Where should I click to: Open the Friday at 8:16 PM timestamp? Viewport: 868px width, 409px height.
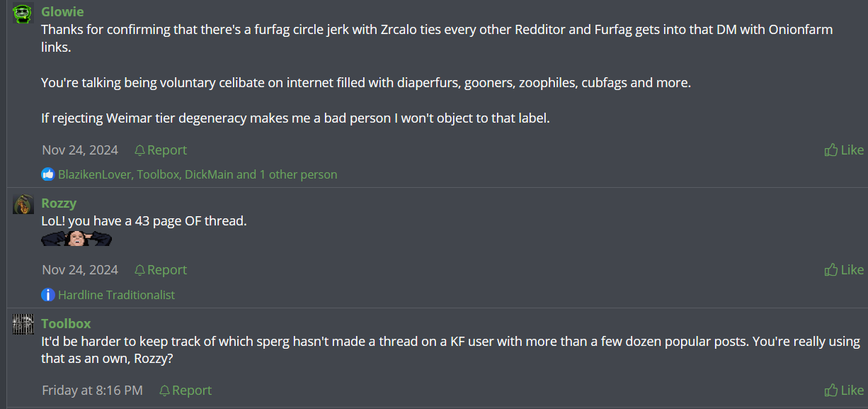coord(92,391)
